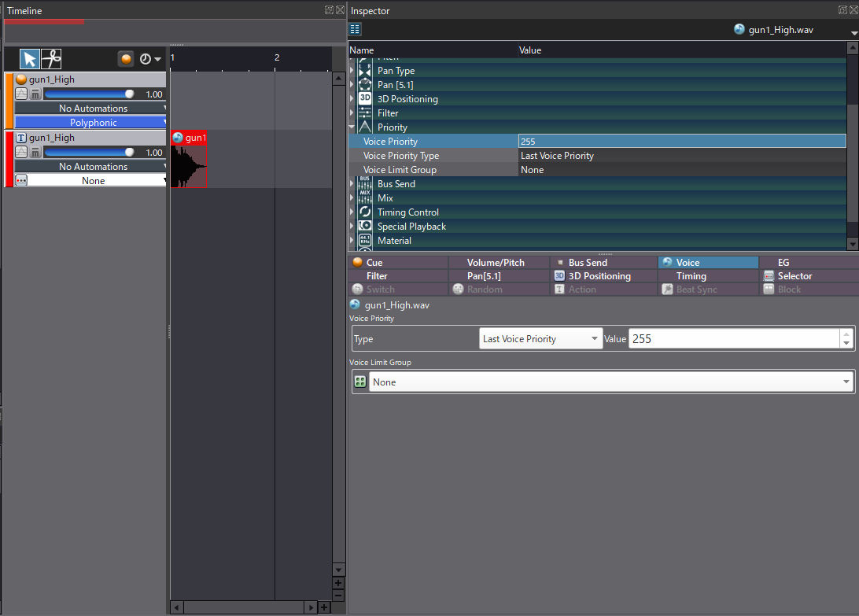Click the Voice Limit Group row label
This screenshot has width=859, height=616.
[x=400, y=170]
